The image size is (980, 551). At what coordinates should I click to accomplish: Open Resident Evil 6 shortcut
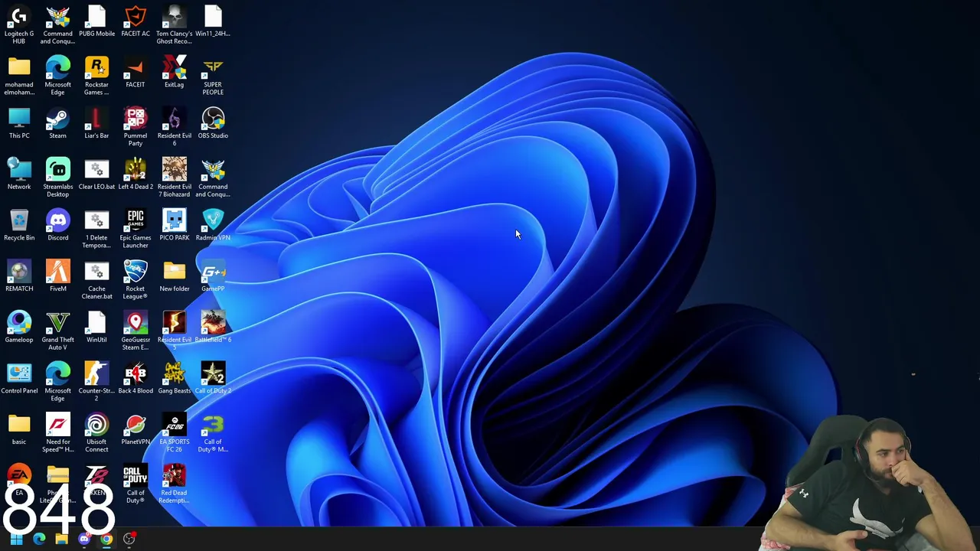175,126
